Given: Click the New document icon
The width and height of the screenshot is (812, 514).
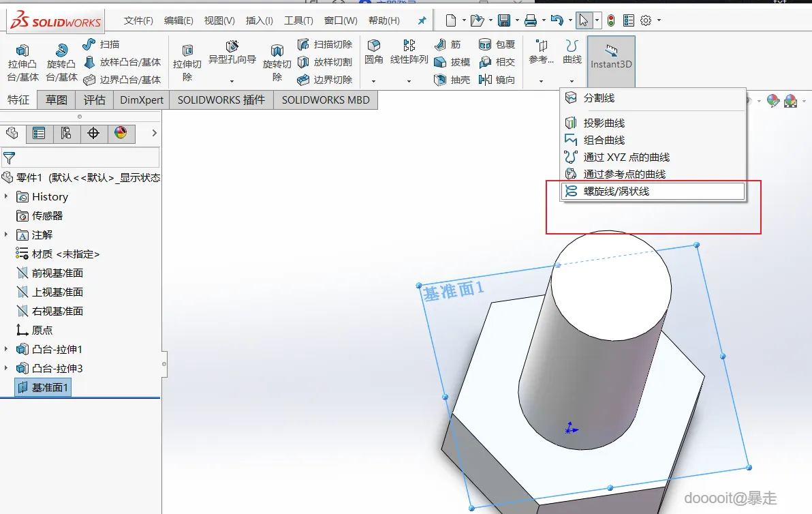Looking at the screenshot, I should click(450, 20).
